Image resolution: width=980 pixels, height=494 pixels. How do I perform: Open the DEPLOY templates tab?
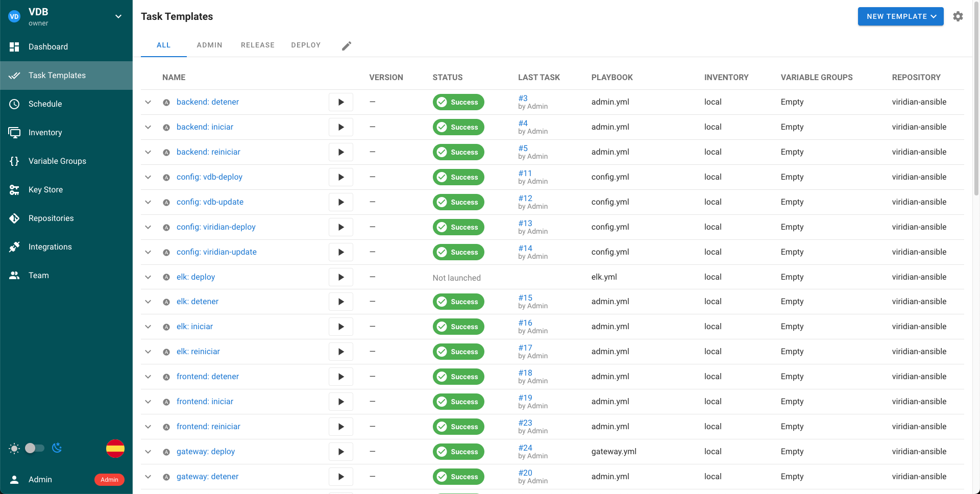coord(306,45)
